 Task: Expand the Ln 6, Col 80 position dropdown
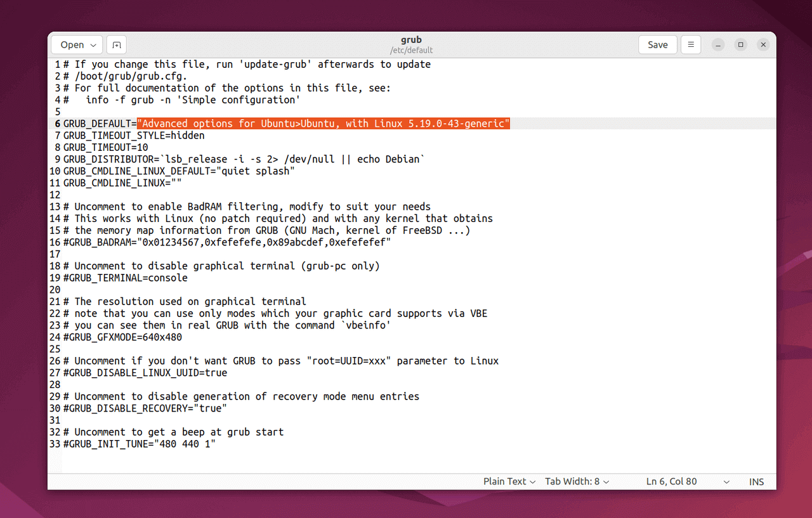(x=688, y=481)
